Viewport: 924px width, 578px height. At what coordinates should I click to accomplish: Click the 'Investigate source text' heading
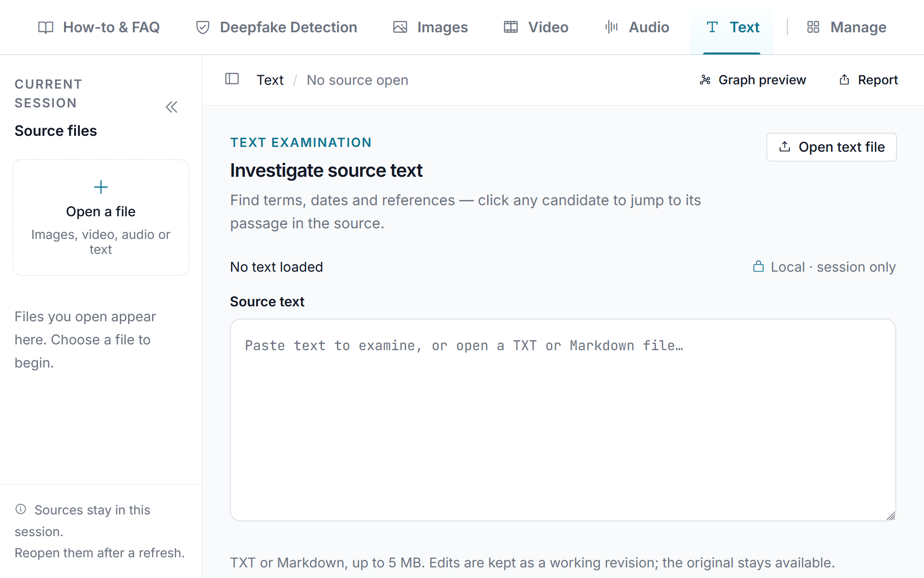pyautogui.click(x=326, y=171)
